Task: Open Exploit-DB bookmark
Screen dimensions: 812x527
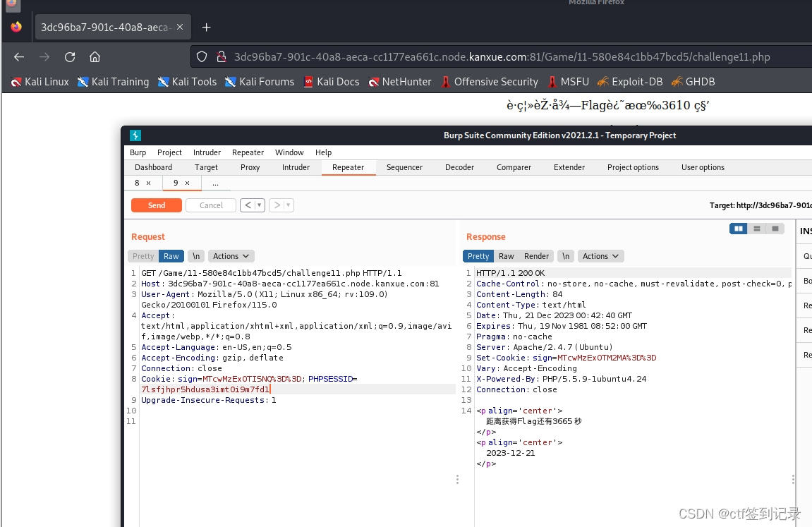Action: (630, 82)
